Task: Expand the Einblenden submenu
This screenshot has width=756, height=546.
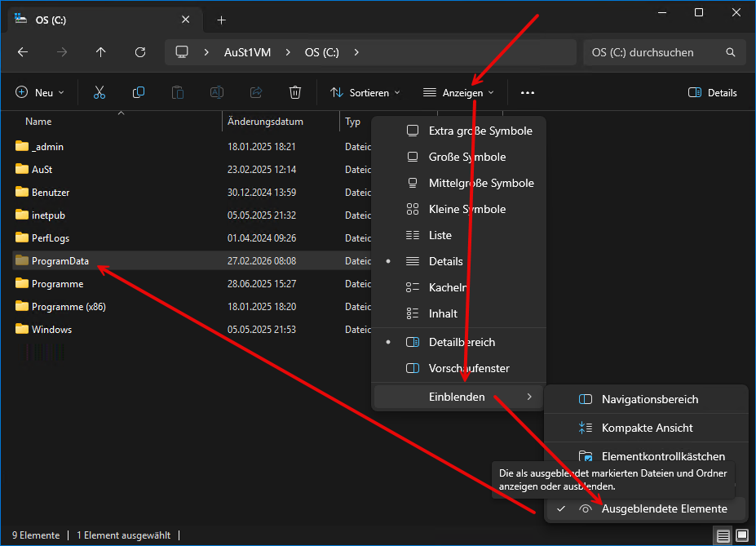Action: [x=458, y=397]
